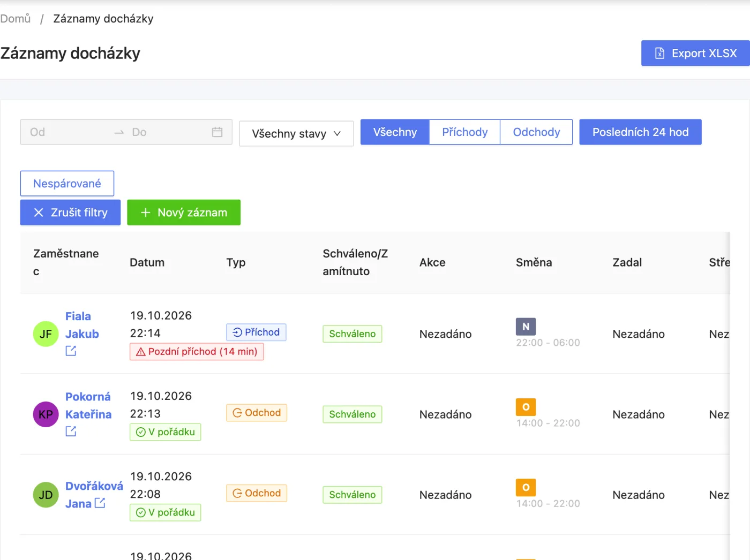
Task: Click V pořádku tag in Pokorná's row
Action: [166, 432]
